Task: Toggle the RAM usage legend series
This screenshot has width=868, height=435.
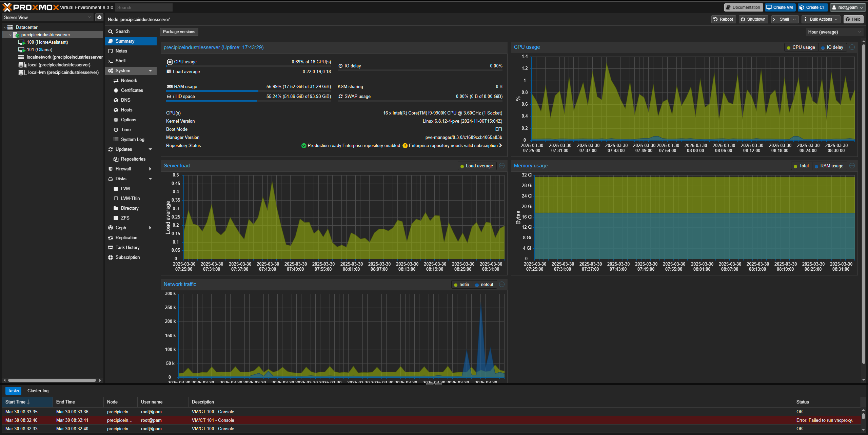Action: [x=829, y=166]
